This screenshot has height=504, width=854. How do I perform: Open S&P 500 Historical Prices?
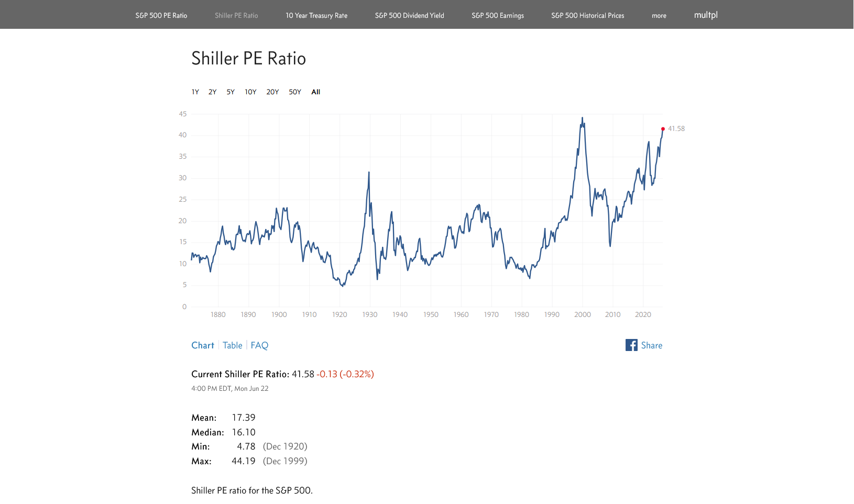[588, 16]
